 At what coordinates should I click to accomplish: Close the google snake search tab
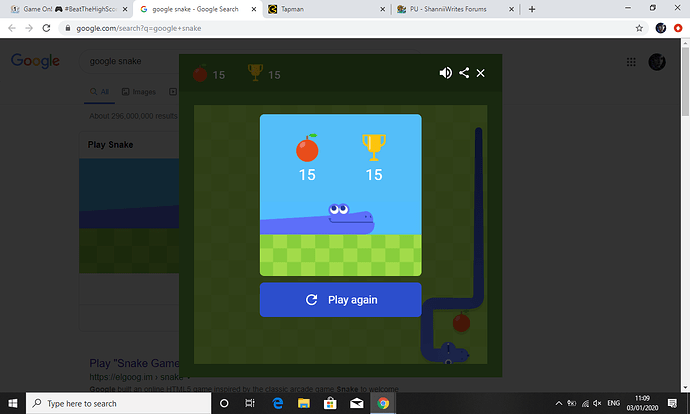pos(254,9)
